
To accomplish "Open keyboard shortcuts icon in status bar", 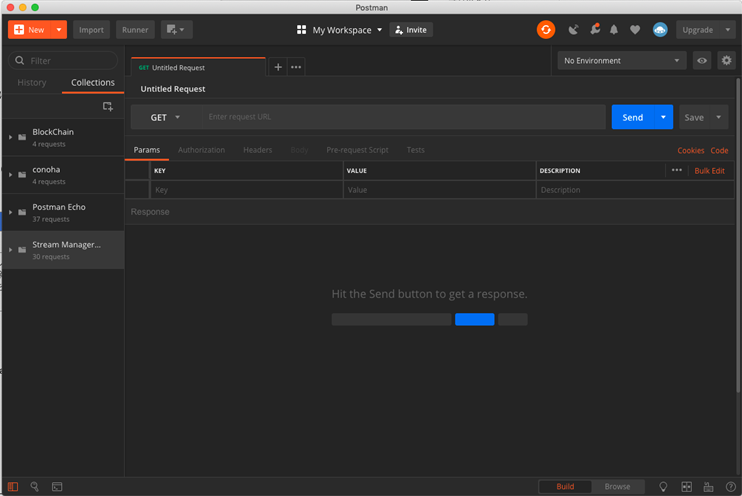I will 708,487.
